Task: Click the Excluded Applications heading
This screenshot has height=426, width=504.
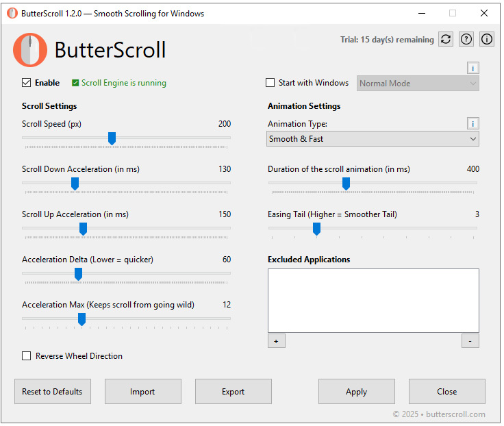Action: (309, 260)
